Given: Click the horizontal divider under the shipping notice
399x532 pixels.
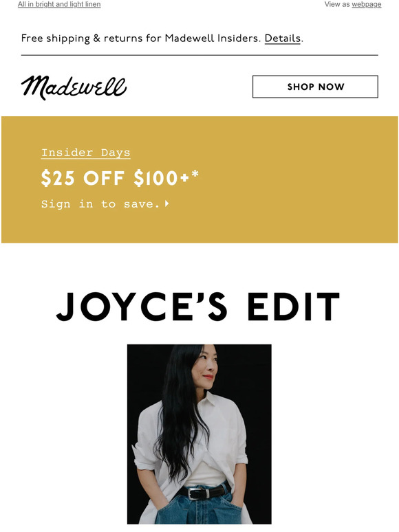Looking at the screenshot, I should [199, 55].
